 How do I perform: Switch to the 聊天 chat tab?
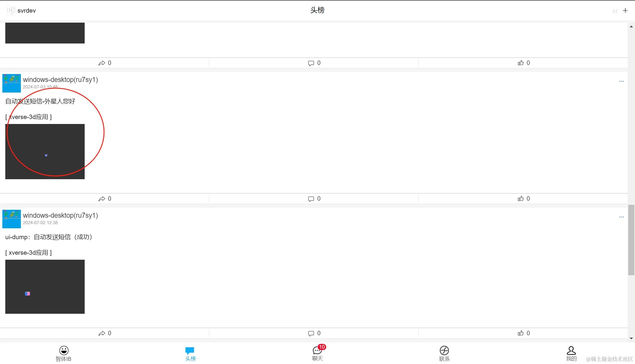(318, 353)
